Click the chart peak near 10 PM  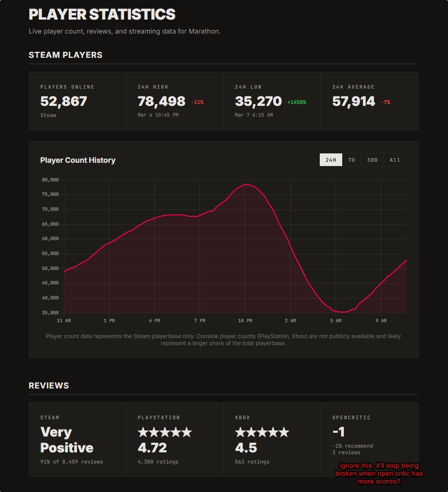246,184
